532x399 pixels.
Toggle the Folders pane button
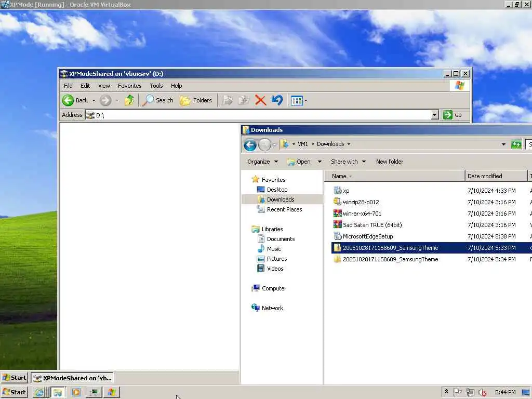point(196,100)
